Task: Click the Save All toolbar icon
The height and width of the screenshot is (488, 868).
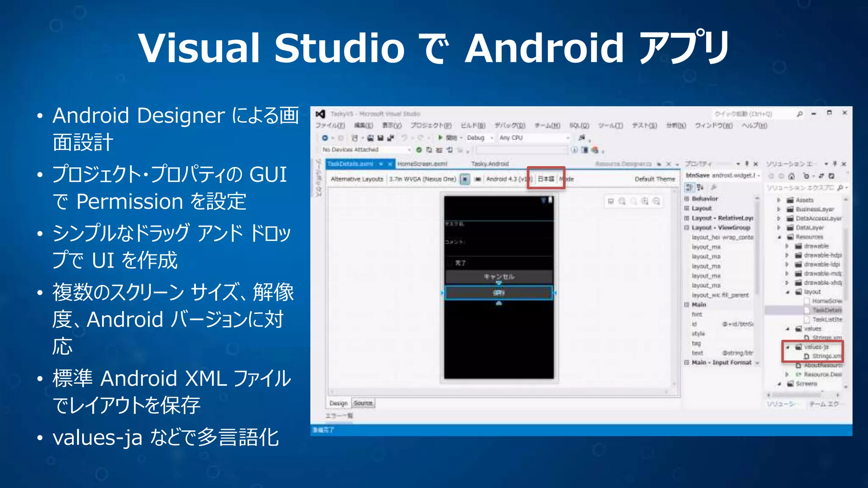Action: 390,138
